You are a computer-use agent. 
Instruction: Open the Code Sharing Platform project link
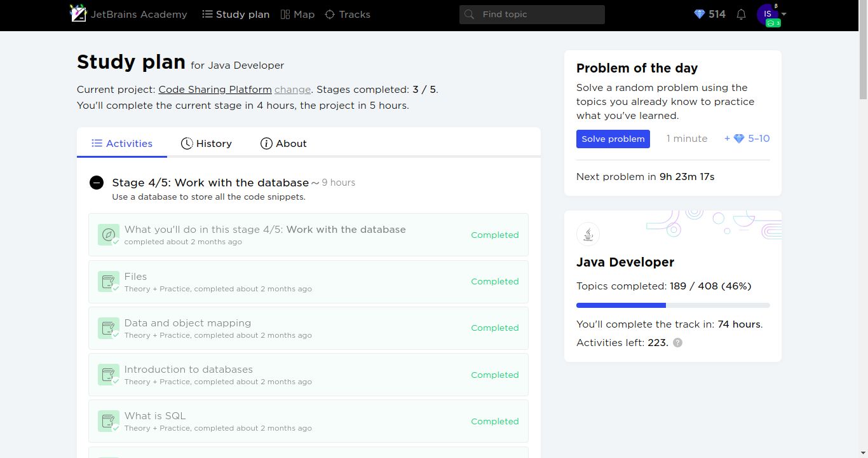point(215,90)
